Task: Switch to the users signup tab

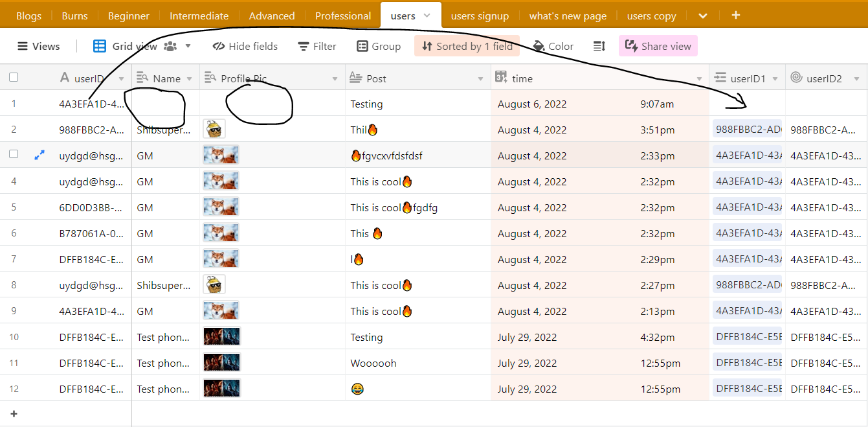Action: point(480,16)
